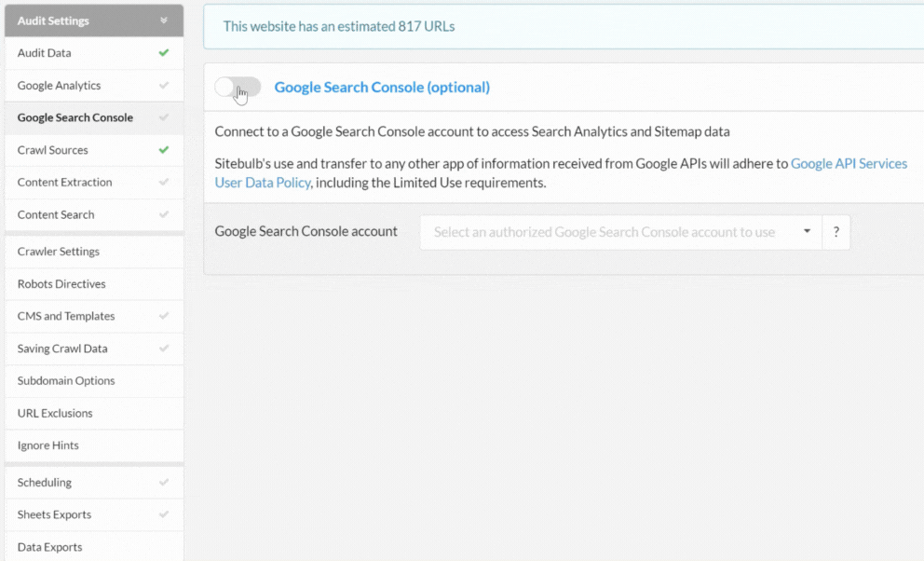
Task: Click the 'Google Search Console account' label
Action: pos(306,232)
